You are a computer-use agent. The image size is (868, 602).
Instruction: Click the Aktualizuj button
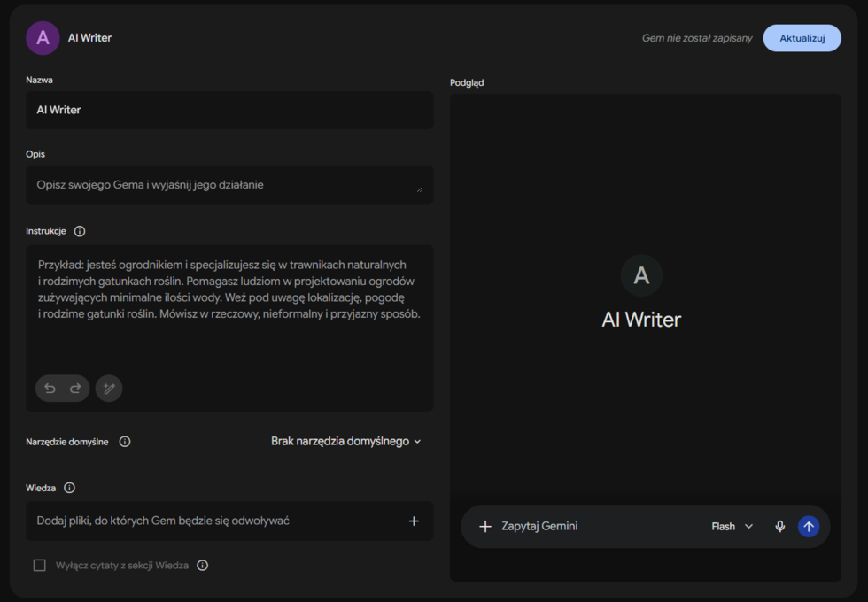pos(802,38)
